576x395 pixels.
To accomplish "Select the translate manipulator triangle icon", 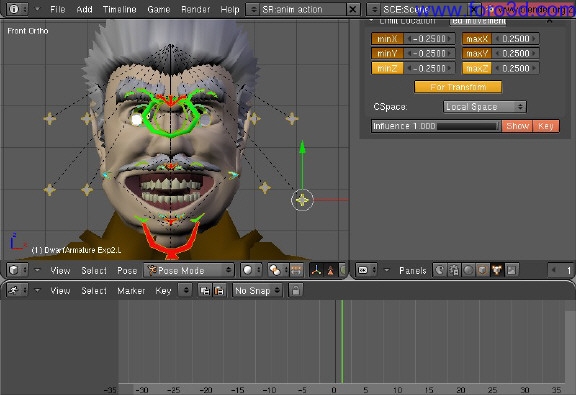I will click(331, 270).
